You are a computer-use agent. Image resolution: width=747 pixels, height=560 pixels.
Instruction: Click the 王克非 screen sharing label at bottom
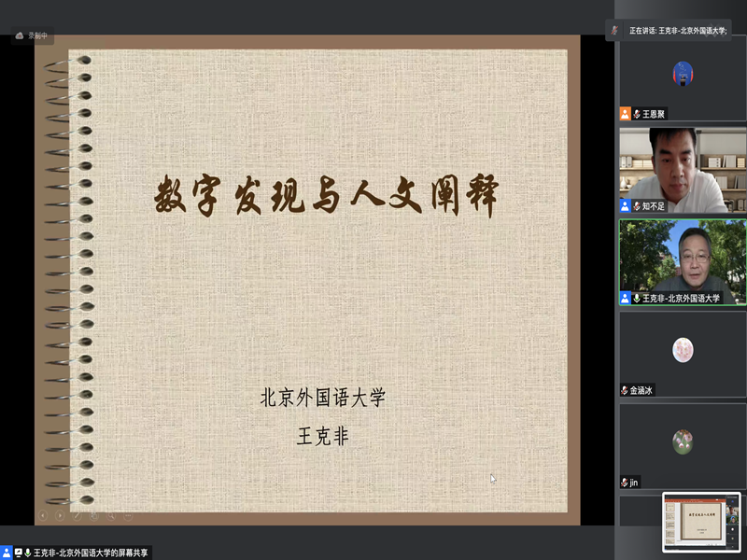[91, 553]
